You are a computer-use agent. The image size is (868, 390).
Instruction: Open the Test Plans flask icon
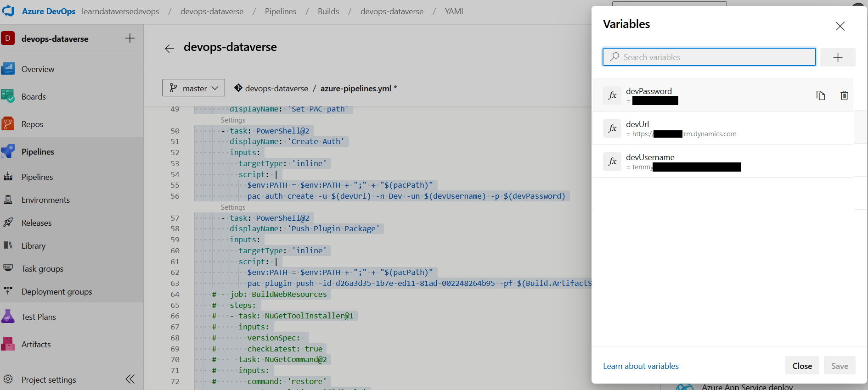[8, 317]
